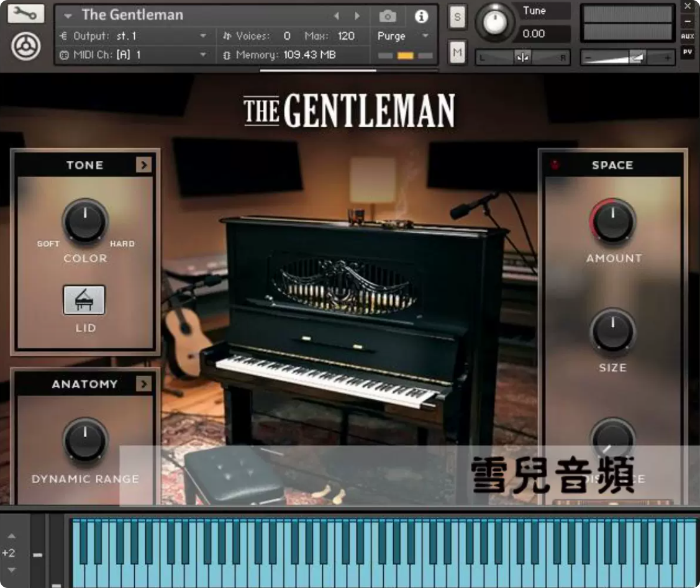700x588 pixels.
Task: Click the pan L-R slider
Action: click(522, 57)
